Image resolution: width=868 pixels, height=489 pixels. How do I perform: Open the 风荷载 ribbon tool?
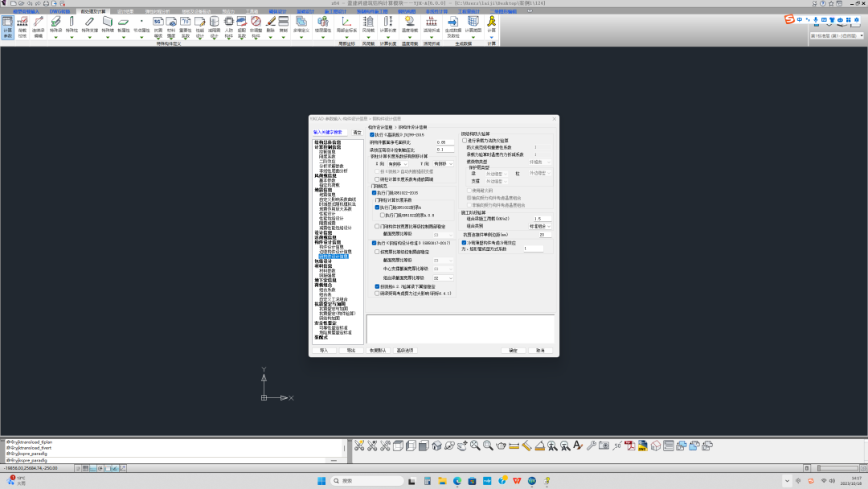coord(368,25)
